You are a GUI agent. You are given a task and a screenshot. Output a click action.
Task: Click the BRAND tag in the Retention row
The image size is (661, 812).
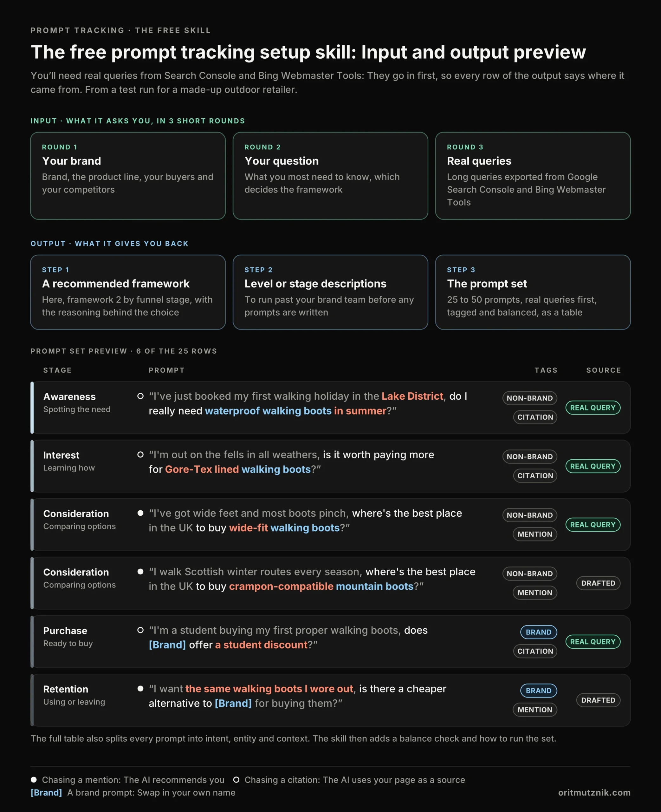point(538,691)
